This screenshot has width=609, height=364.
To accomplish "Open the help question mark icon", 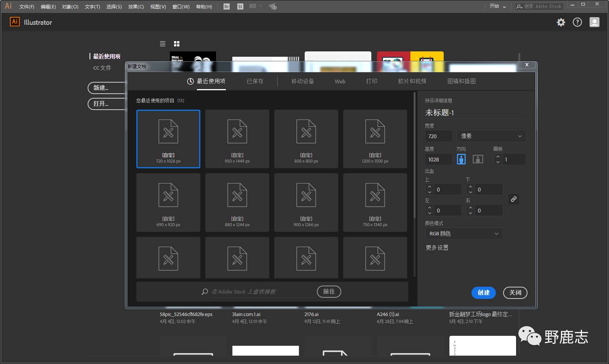I will [x=577, y=22].
